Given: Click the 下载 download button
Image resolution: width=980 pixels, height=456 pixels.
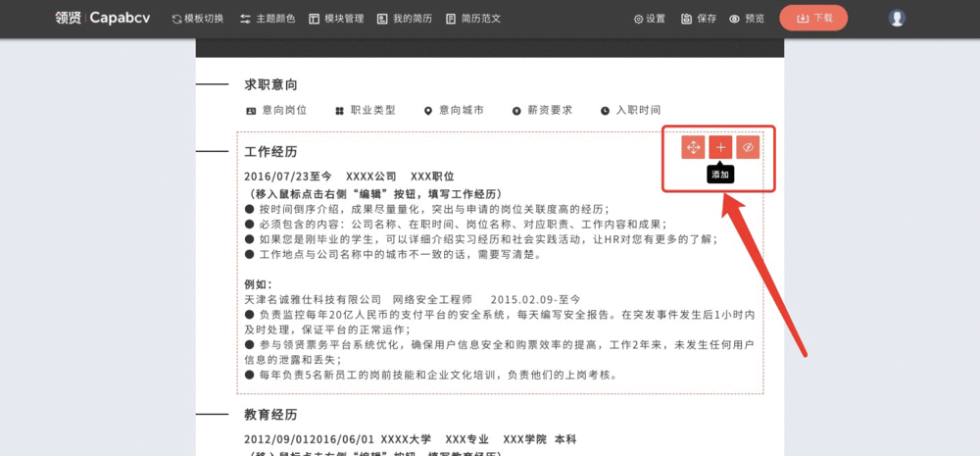Looking at the screenshot, I should click(x=813, y=18).
